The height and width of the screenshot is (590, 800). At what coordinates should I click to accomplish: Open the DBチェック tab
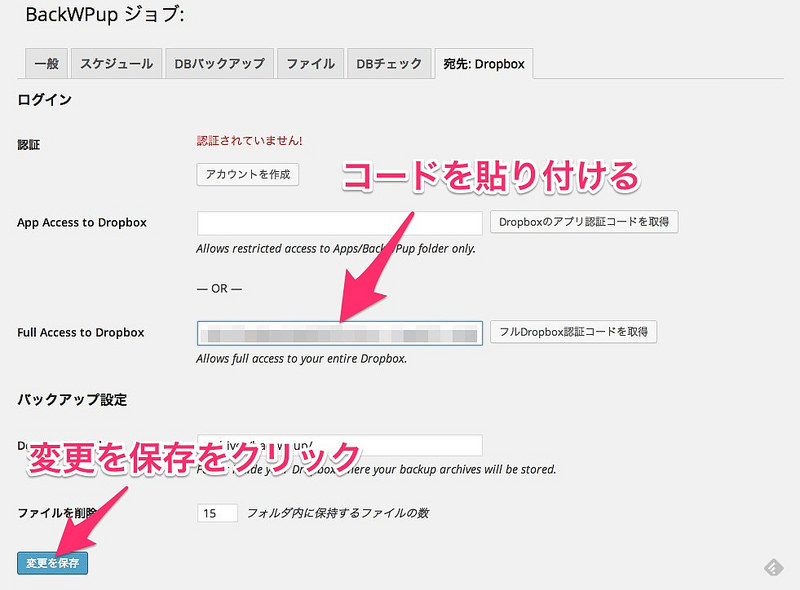[389, 64]
